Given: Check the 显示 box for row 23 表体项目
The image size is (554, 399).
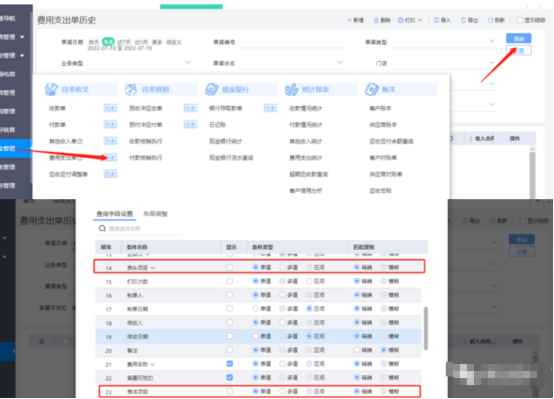Looking at the screenshot, I should click(230, 391).
